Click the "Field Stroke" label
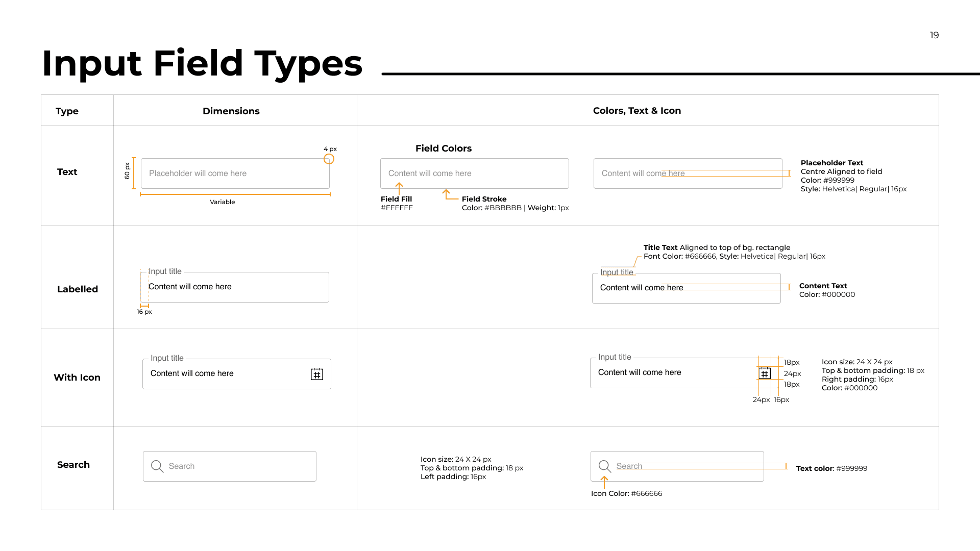 484,199
